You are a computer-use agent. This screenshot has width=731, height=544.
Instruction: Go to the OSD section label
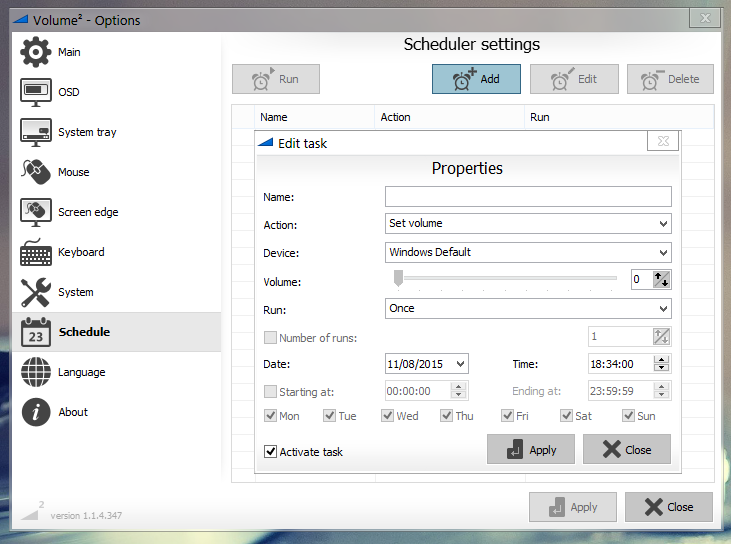coord(69,92)
